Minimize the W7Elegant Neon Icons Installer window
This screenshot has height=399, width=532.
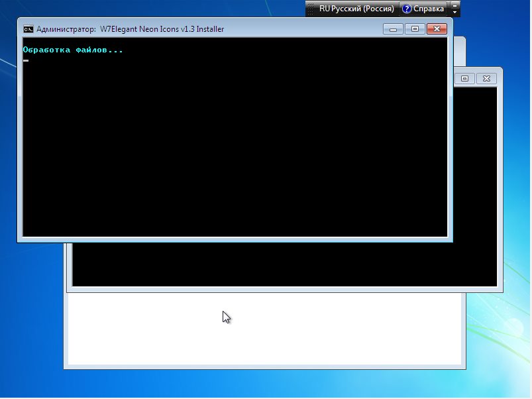(393, 29)
